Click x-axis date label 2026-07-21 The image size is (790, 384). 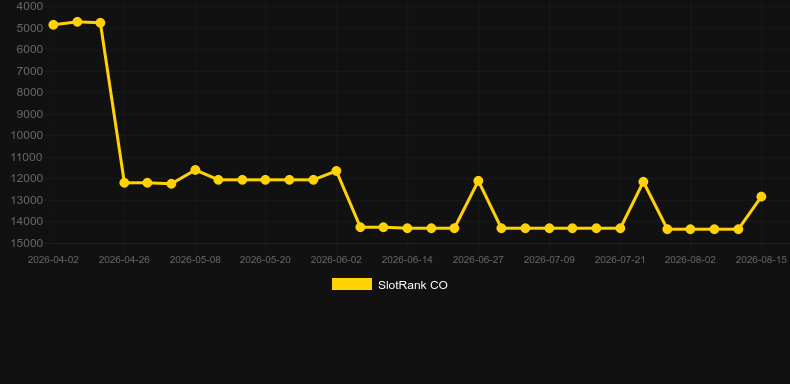coord(620,260)
